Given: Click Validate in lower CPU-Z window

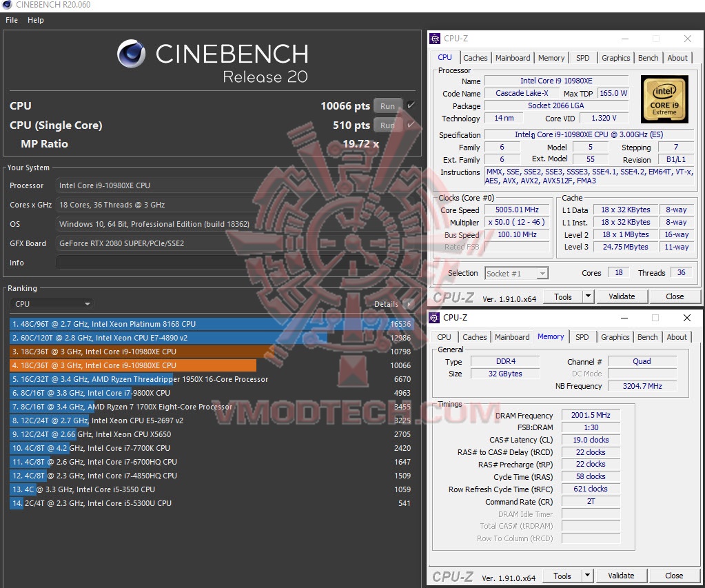Looking at the screenshot, I should click(621, 576).
